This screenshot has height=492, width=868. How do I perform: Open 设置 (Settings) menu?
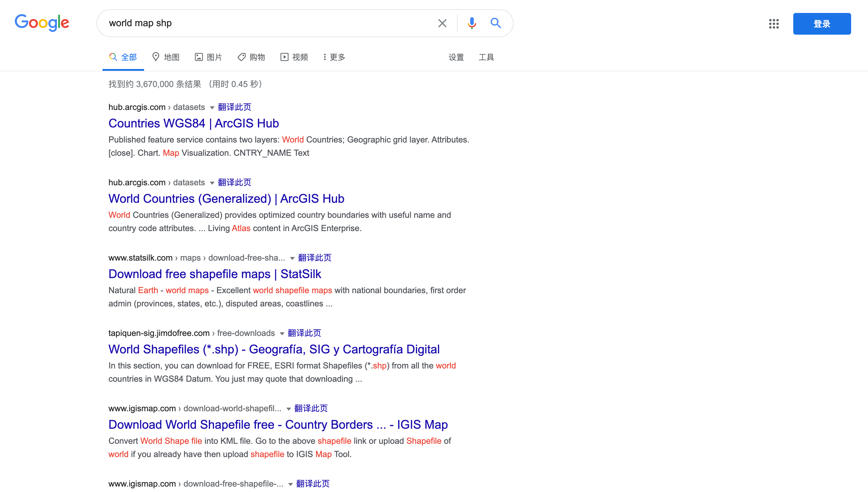(x=456, y=57)
